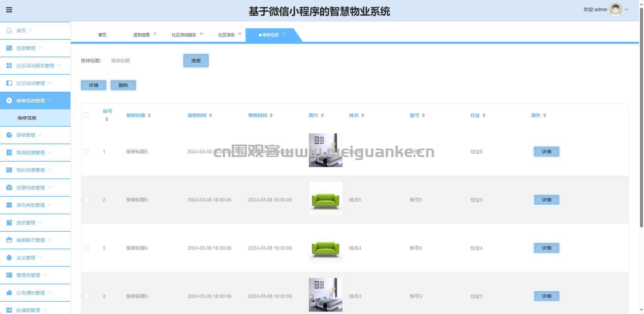Click the 删除 delete button
Viewport: 644px width, 314px height.
123,85
